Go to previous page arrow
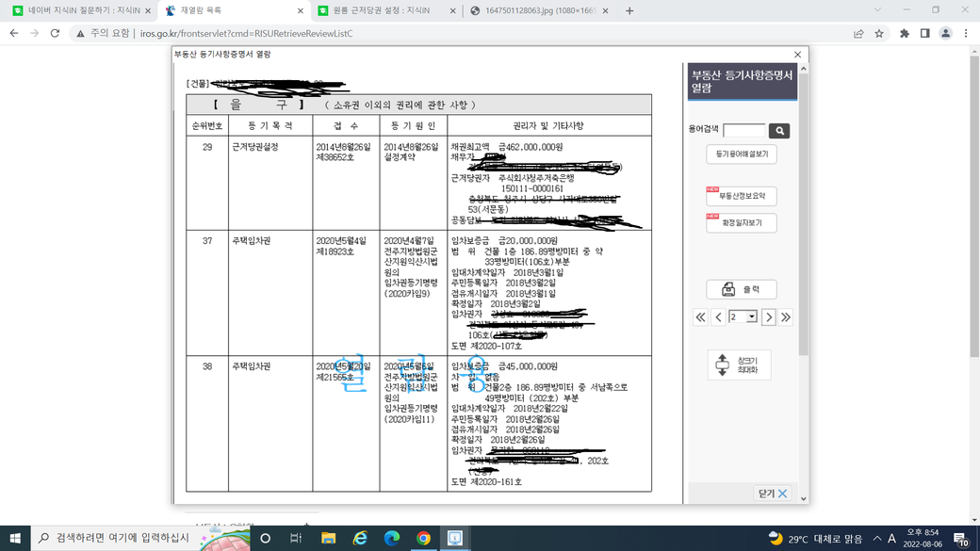The height and width of the screenshot is (551, 980). click(718, 317)
